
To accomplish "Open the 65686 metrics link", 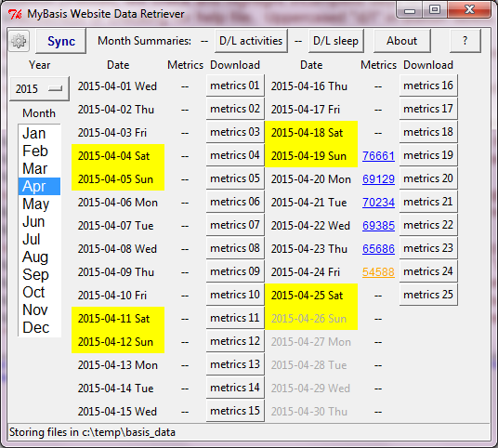I will pyautogui.click(x=378, y=249).
